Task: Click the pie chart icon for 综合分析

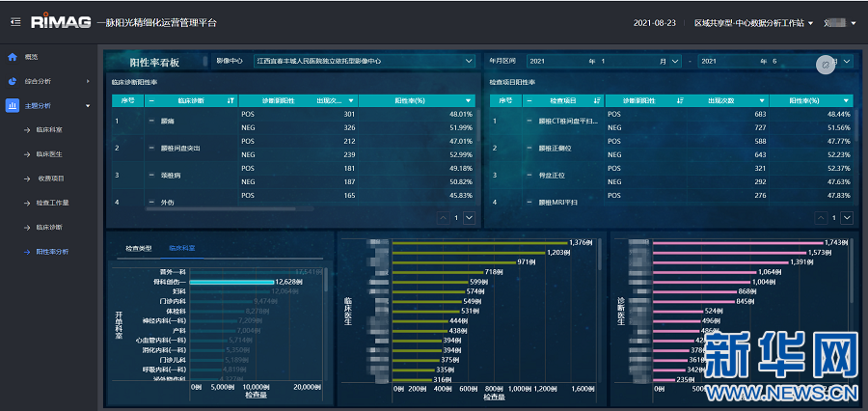Action: 12,81
